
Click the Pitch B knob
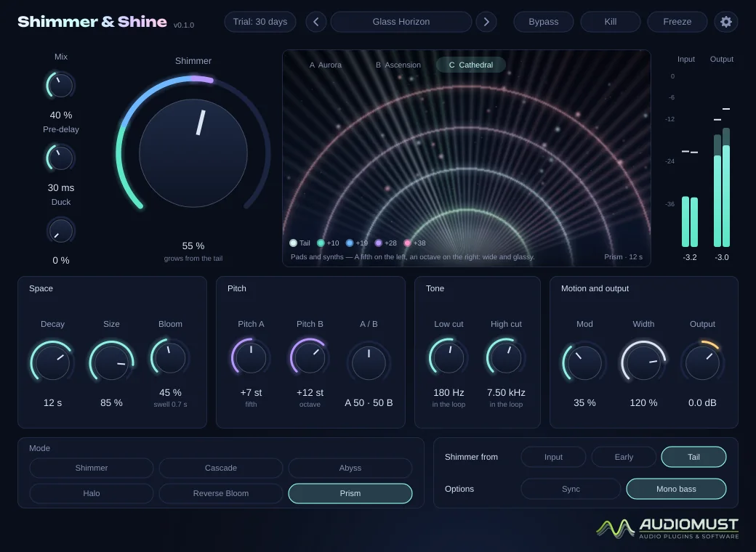pos(310,357)
